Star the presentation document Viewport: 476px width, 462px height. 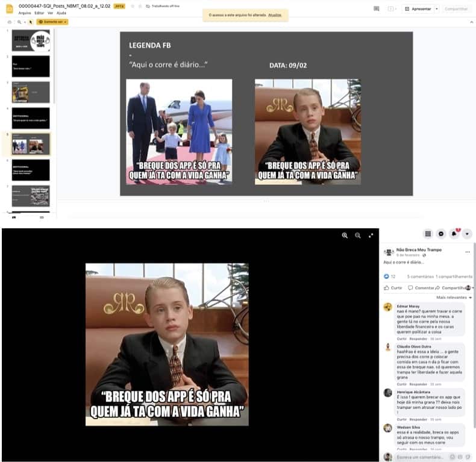[x=132, y=6]
